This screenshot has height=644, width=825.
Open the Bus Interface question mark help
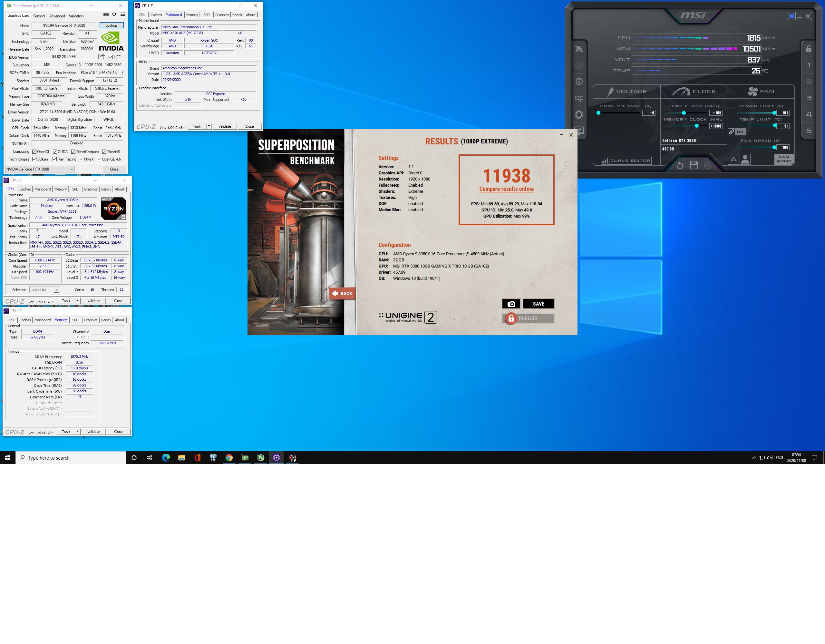tap(122, 73)
